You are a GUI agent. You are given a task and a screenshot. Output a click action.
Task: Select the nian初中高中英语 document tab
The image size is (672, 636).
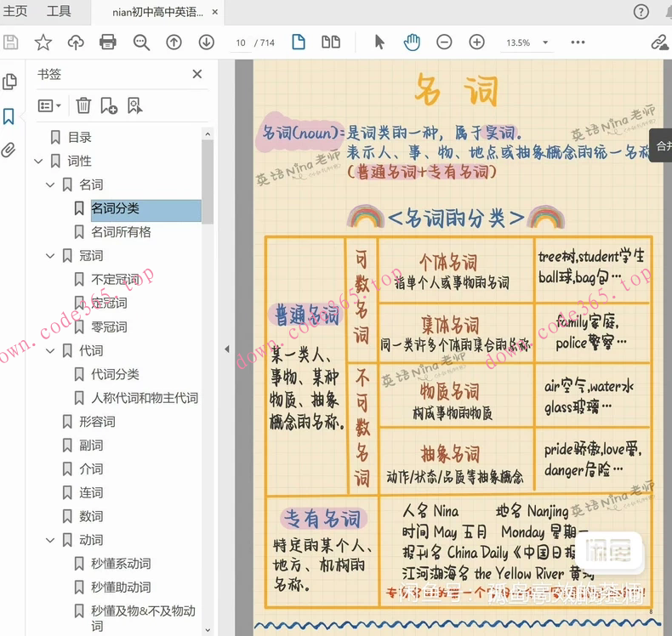(157, 12)
